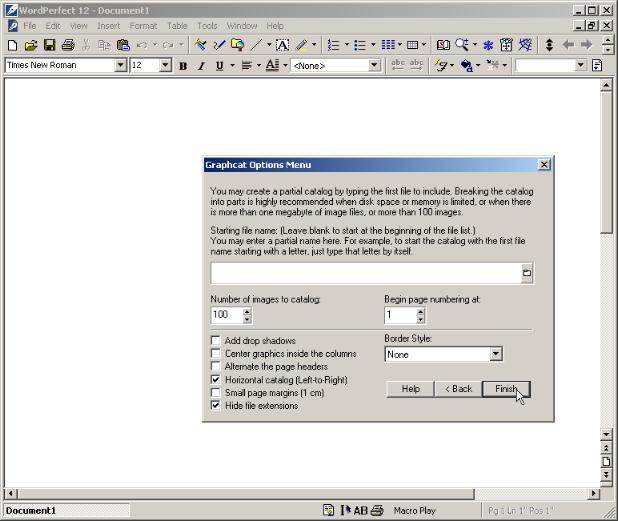Click the horizontal scrollbar thumb
Viewport: 618px width, 521px height.
coord(246,493)
